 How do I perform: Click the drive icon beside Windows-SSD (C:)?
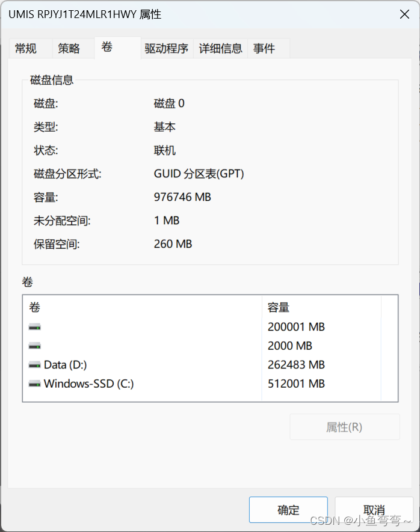35,384
